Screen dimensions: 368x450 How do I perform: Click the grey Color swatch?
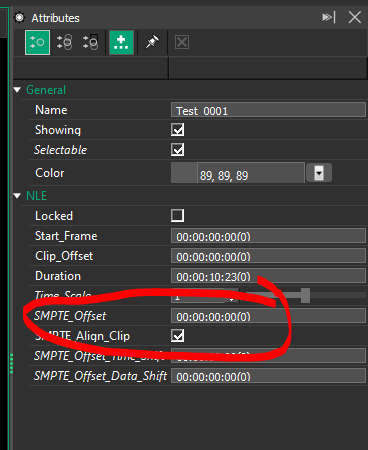click(x=184, y=173)
